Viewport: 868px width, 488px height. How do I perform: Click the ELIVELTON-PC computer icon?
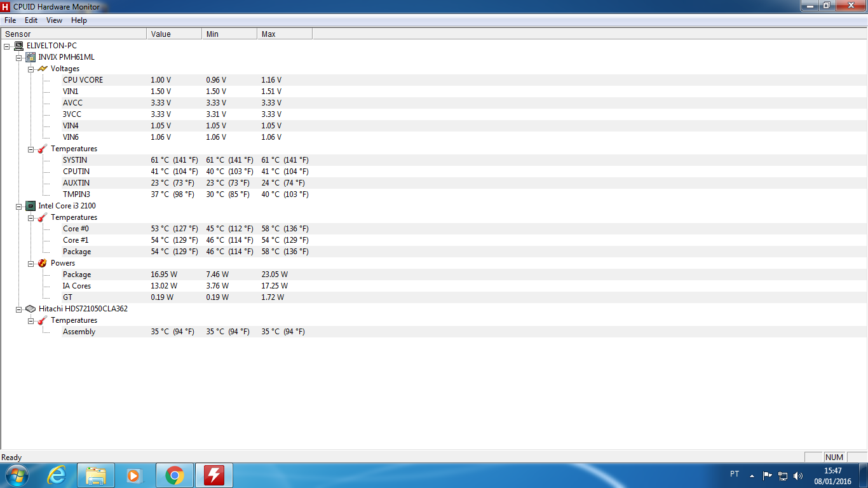[18, 46]
